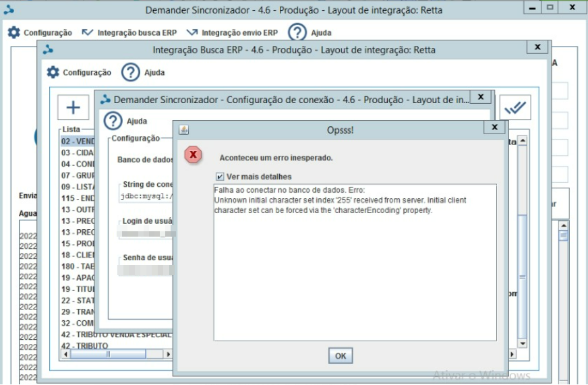
Task: Select list item 04 - CON
Action: pyautogui.click(x=78, y=164)
